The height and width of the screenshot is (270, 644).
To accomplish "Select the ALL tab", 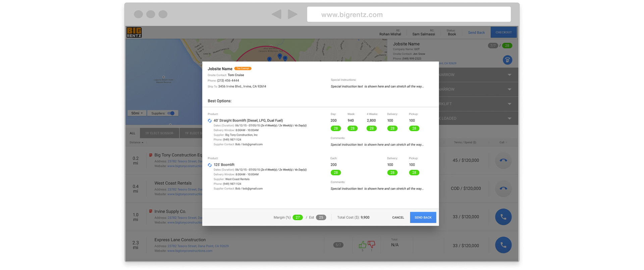I will tap(132, 133).
